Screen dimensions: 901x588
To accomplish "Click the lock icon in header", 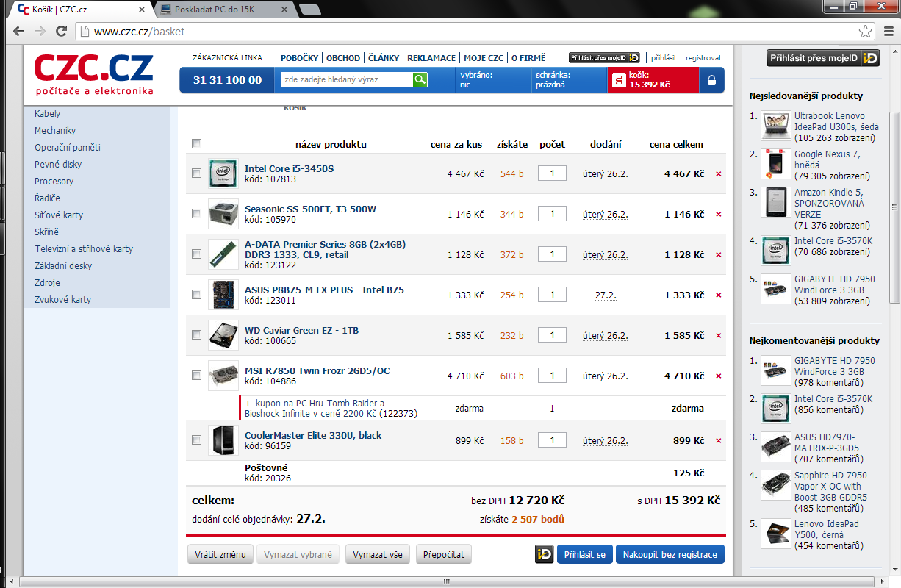I will [x=711, y=80].
